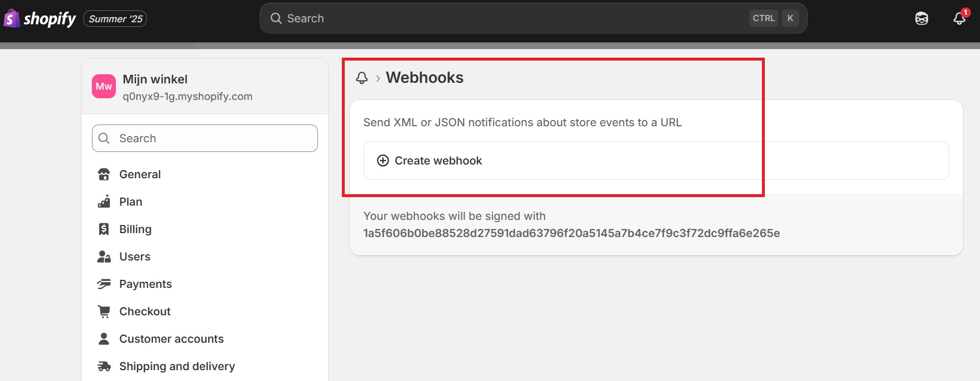Click the Users icon in the sidebar
Image resolution: width=980 pixels, height=381 pixels.
[x=104, y=256]
